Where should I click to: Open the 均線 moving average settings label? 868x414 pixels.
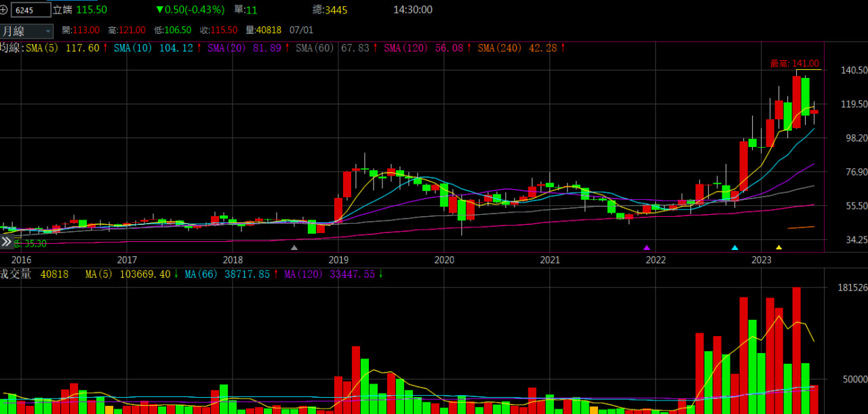click(11, 48)
